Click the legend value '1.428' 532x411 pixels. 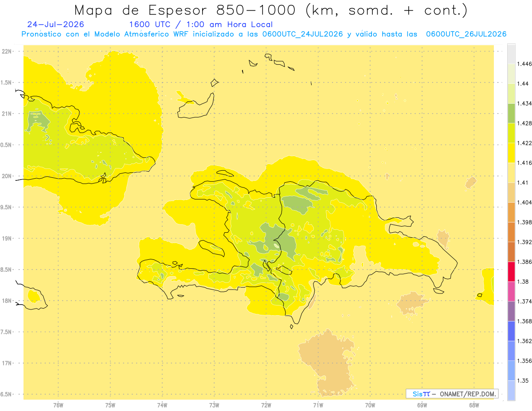click(524, 123)
